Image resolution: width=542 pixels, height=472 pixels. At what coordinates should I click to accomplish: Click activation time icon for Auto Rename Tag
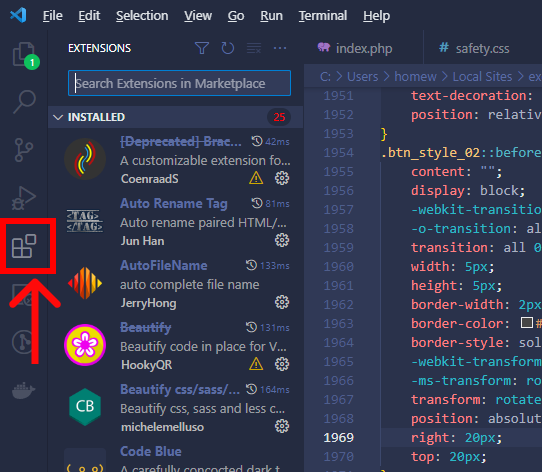coord(257,203)
